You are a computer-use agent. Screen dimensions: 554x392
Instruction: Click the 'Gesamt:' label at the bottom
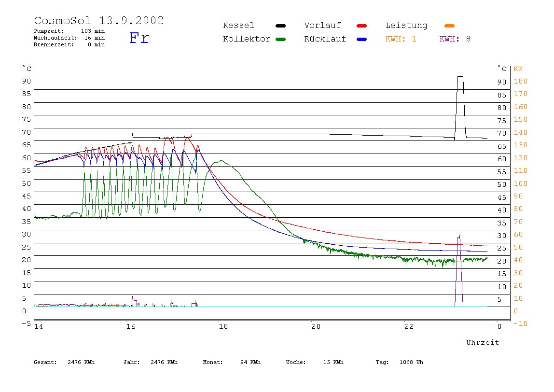click(45, 362)
